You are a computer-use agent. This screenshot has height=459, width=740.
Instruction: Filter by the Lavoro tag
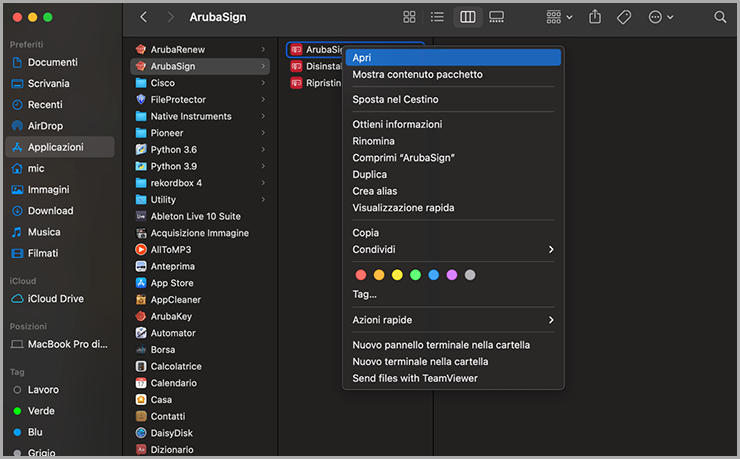coord(60,390)
